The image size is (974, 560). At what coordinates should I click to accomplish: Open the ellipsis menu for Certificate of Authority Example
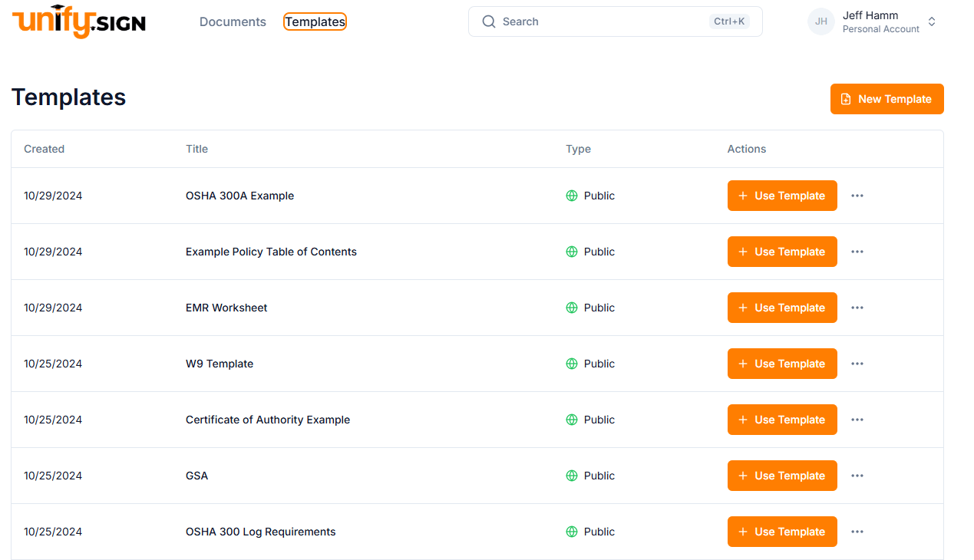(857, 420)
